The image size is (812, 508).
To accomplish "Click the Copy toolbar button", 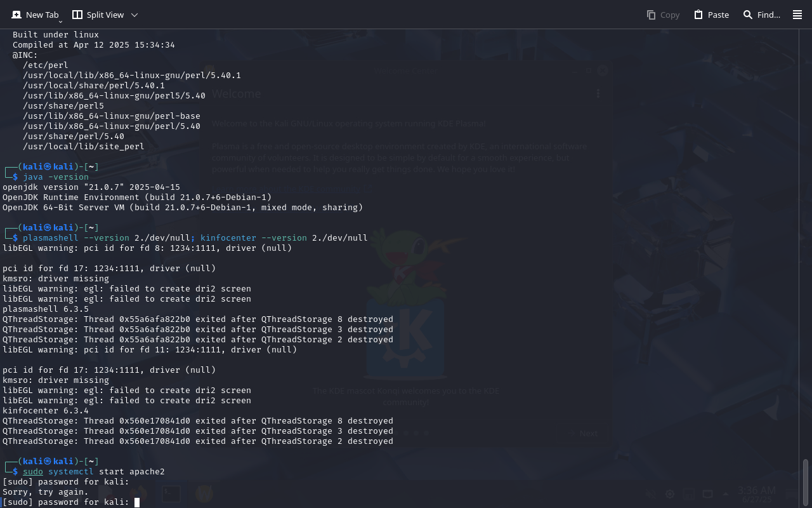I will (663, 15).
